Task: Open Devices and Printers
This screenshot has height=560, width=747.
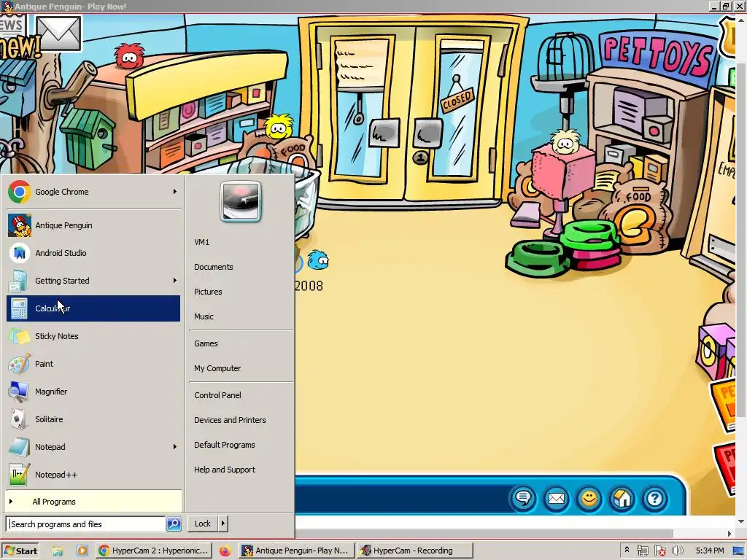Action: click(x=241, y=420)
